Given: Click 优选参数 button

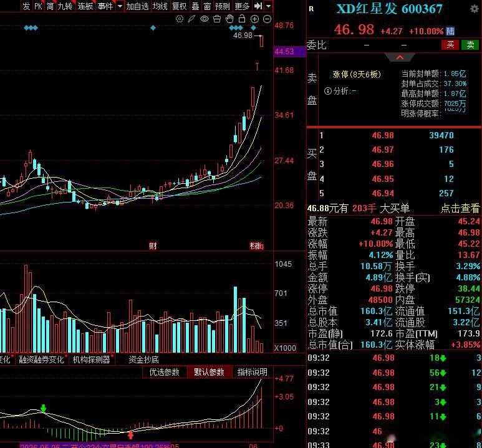Looking at the screenshot, I should pyautogui.click(x=165, y=372).
